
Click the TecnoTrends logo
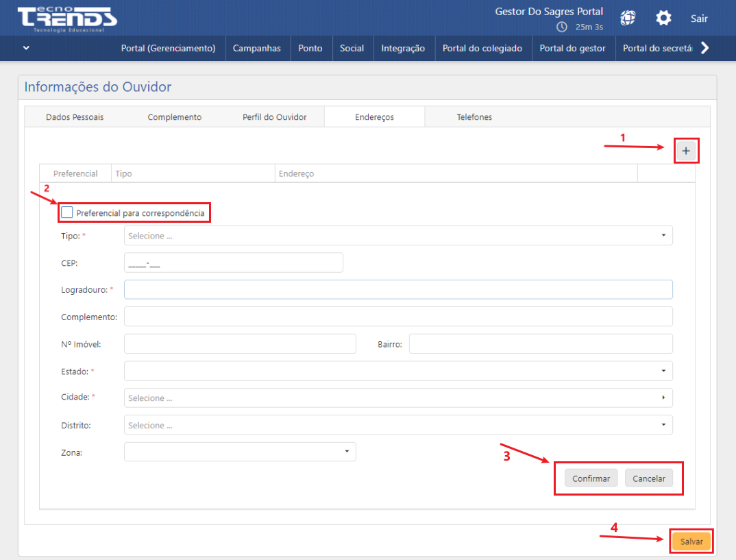tap(66, 19)
